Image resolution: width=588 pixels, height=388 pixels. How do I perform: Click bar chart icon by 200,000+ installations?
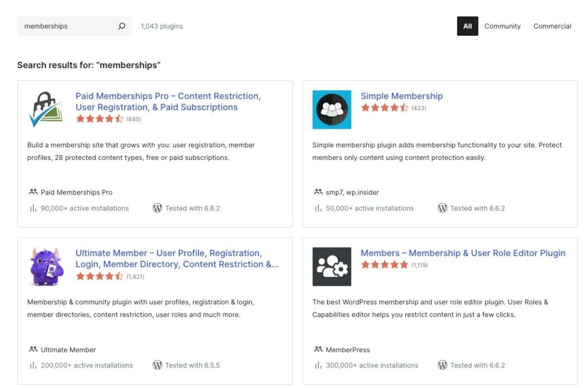click(x=33, y=365)
